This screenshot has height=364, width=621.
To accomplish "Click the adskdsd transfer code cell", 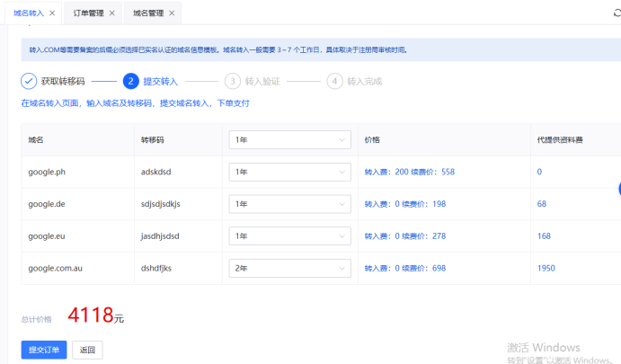I will 159,172.
